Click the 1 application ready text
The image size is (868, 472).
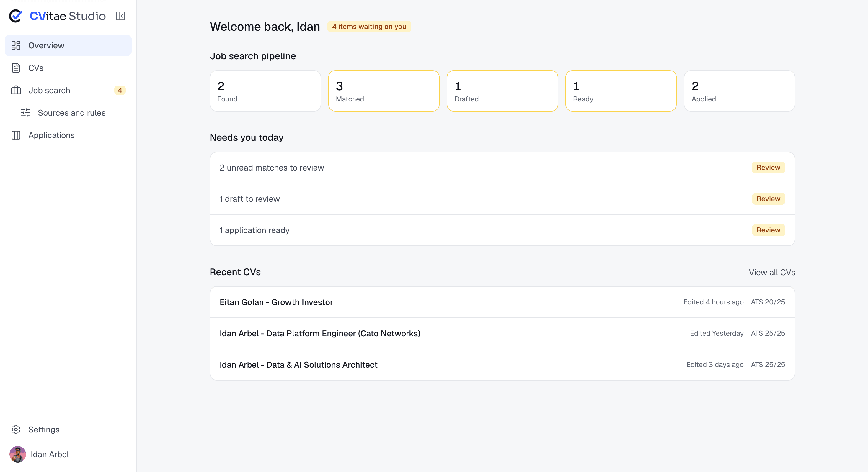[x=255, y=230]
